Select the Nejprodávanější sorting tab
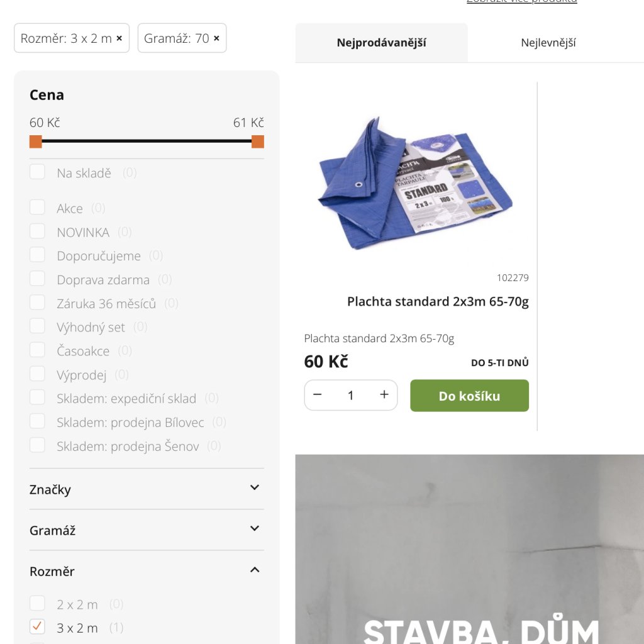This screenshot has width=644, height=644. (381, 43)
